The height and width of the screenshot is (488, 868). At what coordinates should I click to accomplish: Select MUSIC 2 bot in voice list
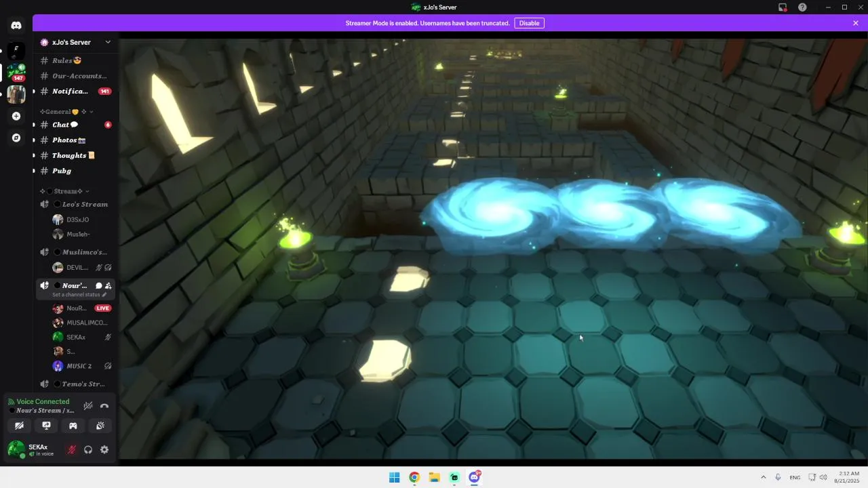[82, 366]
